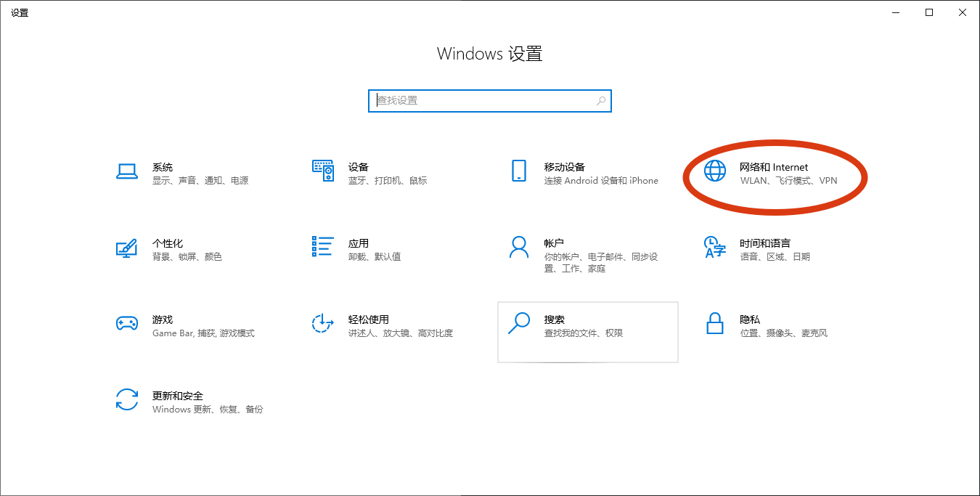Click 位置、摄像头、麦克风 description

tap(784, 333)
